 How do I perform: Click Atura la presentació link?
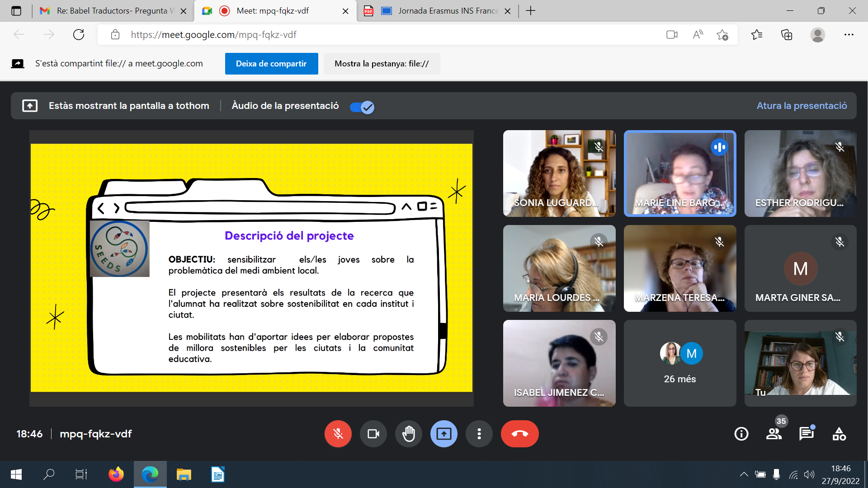(x=802, y=106)
